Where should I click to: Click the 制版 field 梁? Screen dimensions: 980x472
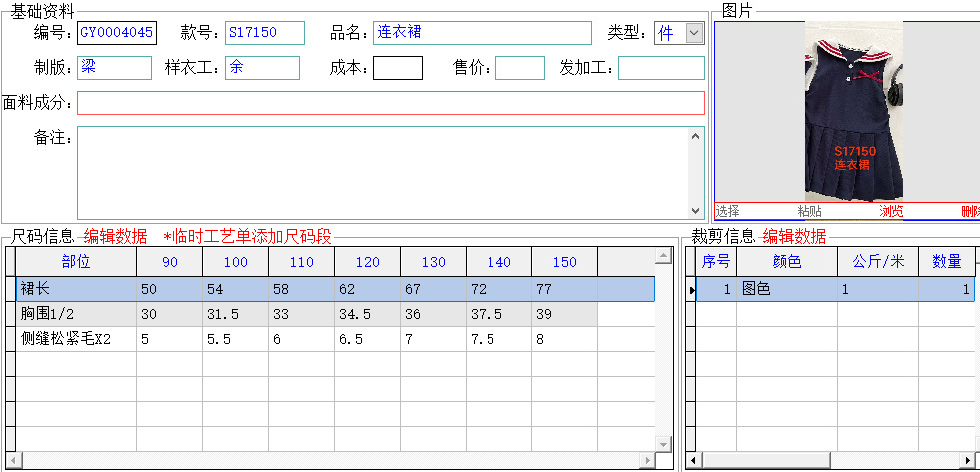(x=114, y=68)
